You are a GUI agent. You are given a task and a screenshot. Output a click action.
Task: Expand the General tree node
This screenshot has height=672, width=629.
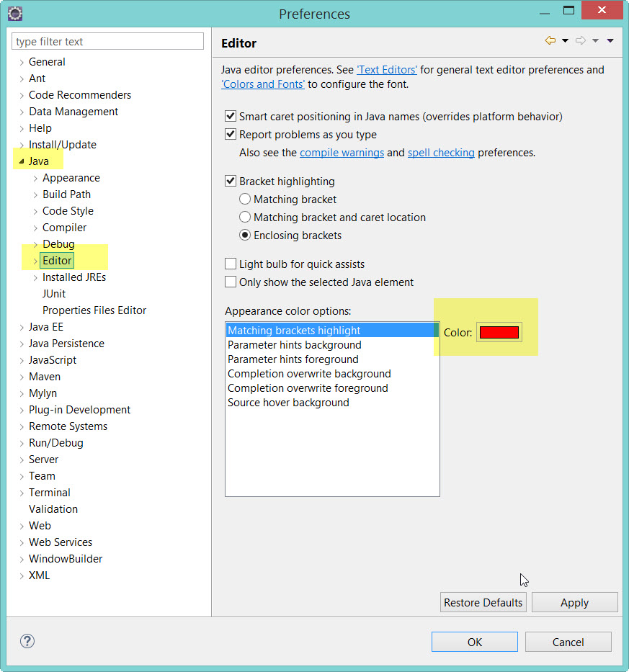point(22,63)
